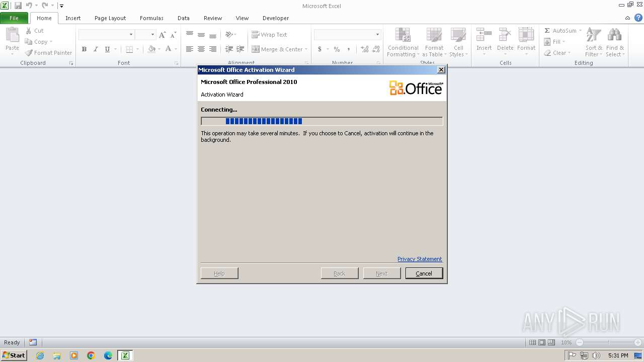The height and width of the screenshot is (362, 644).
Task: Click the Decrease Font Size icon
Action: (173, 35)
